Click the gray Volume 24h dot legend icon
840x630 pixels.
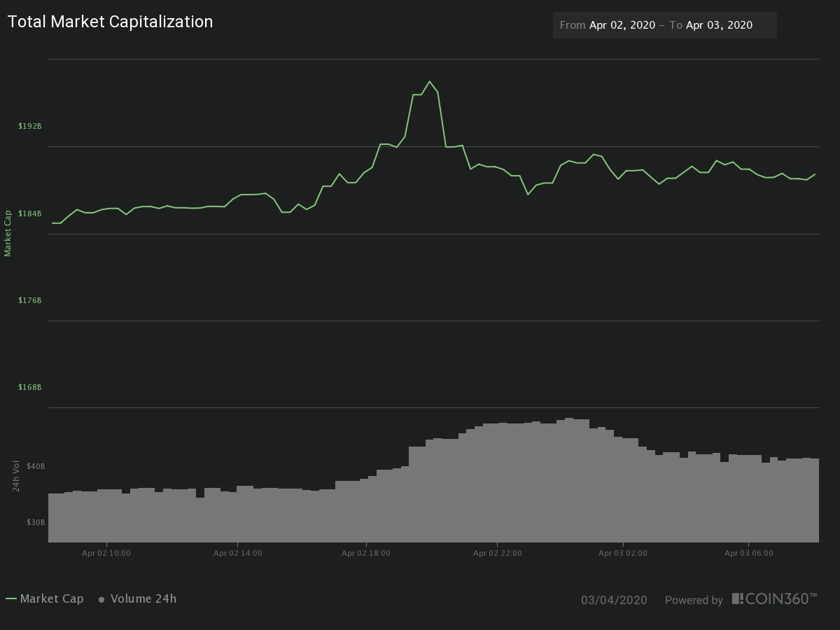(101, 598)
